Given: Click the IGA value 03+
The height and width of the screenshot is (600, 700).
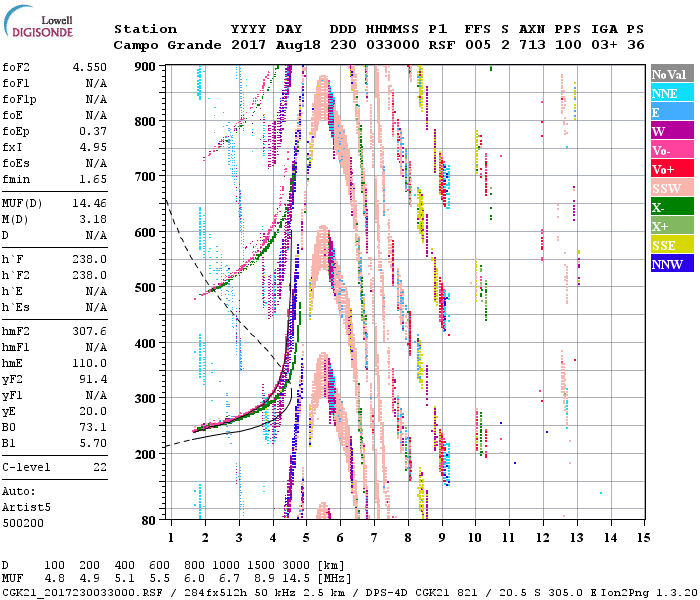Looking at the screenshot, I should [x=604, y=45].
